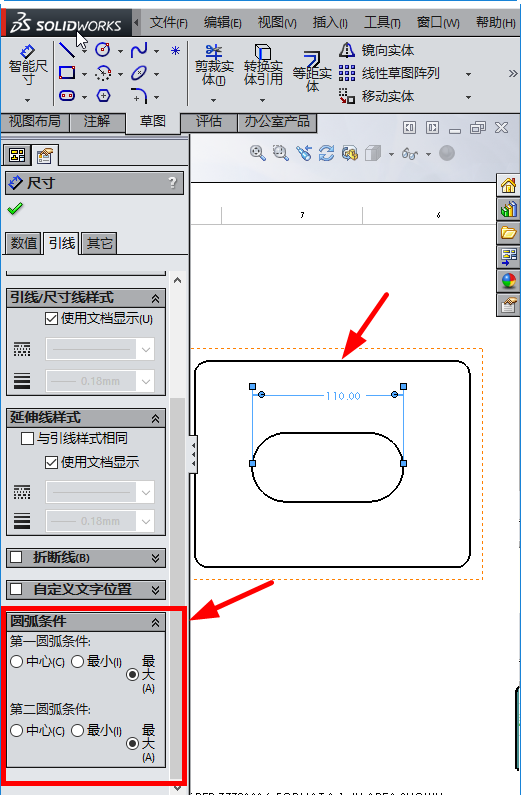Select the Sketch Fillet tool
This screenshot has height=795, width=521.
pos(139,95)
